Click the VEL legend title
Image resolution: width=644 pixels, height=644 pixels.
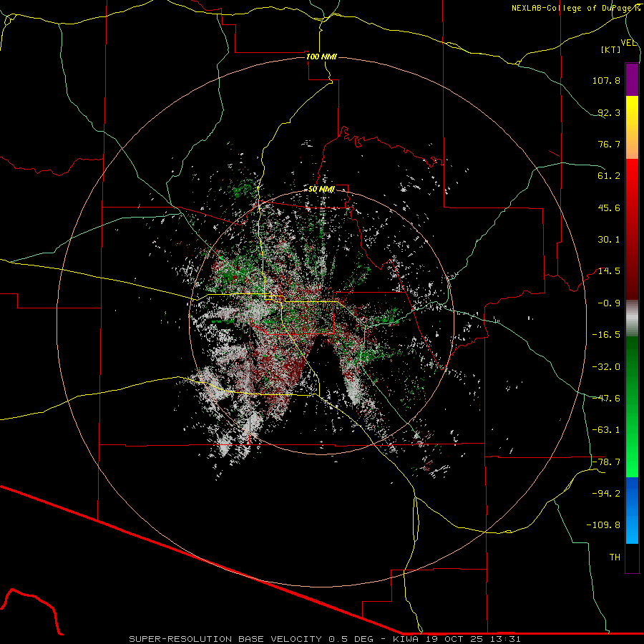(x=629, y=43)
